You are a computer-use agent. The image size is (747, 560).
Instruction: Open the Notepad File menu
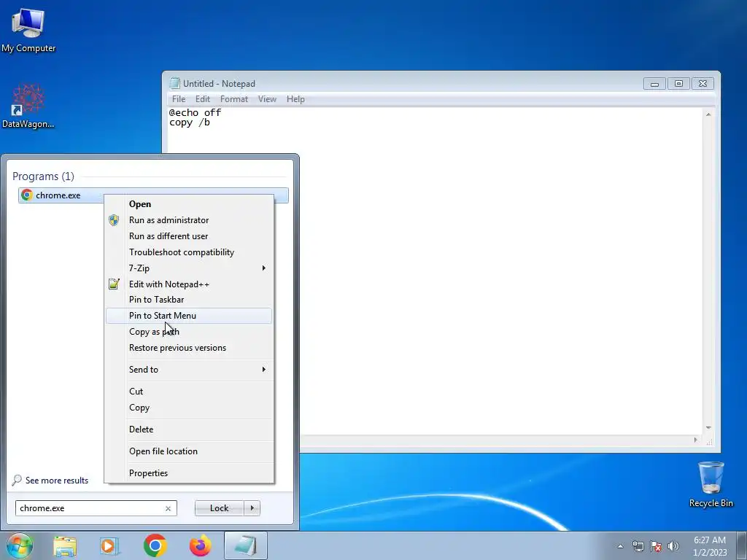pyautogui.click(x=179, y=99)
